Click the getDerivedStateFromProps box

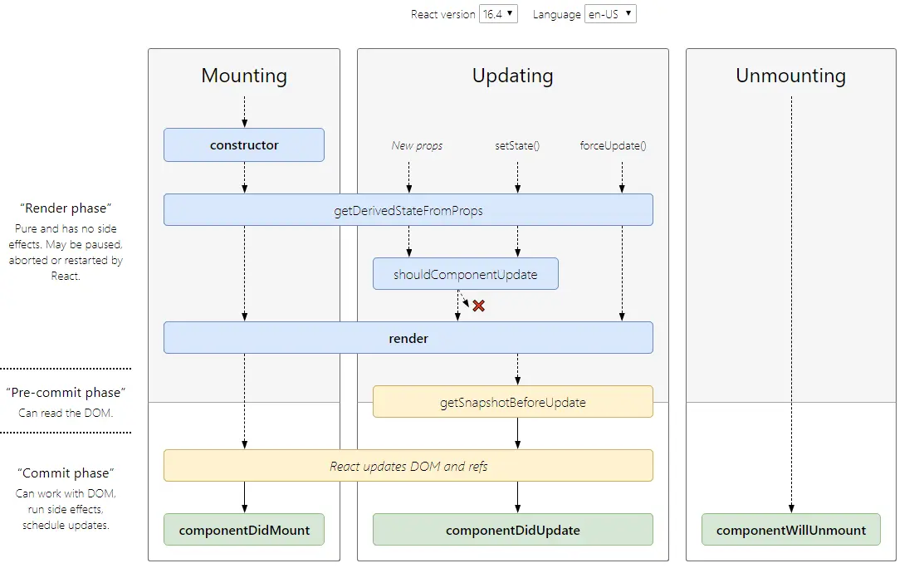[408, 210]
